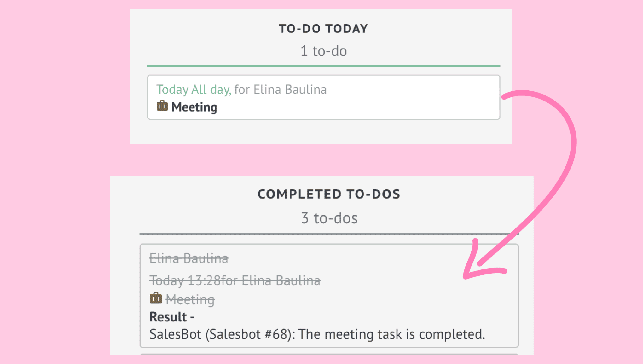Open today's Meeting task card
This screenshot has width=643, height=364.
point(324,97)
